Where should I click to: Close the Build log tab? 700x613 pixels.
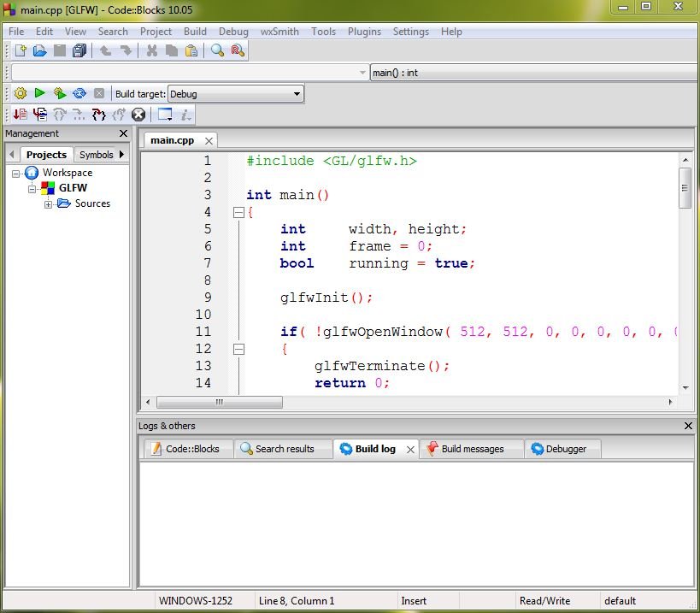pyautogui.click(x=410, y=450)
